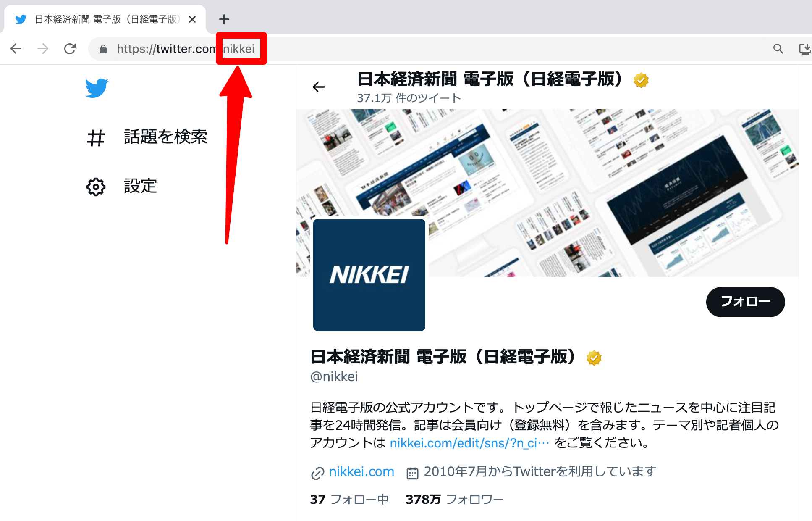The width and height of the screenshot is (812, 521).
Task: Click the magnifier search icon in address bar
Action: 778,49
